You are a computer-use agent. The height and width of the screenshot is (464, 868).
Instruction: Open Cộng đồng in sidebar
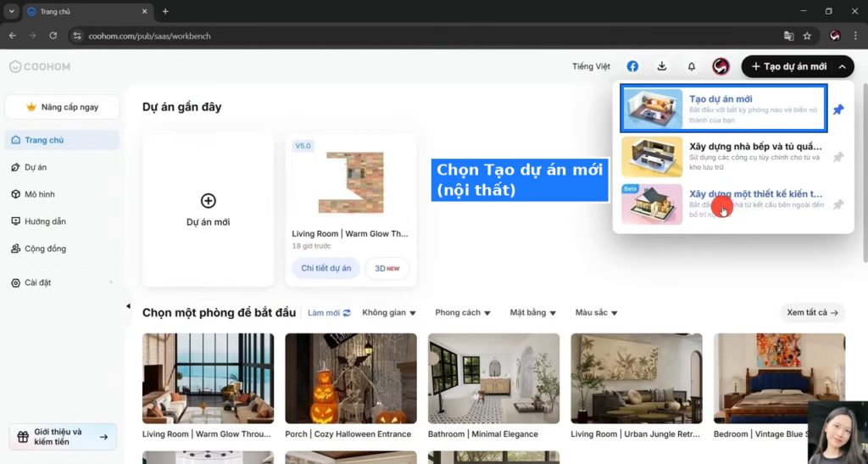(x=62, y=249)
